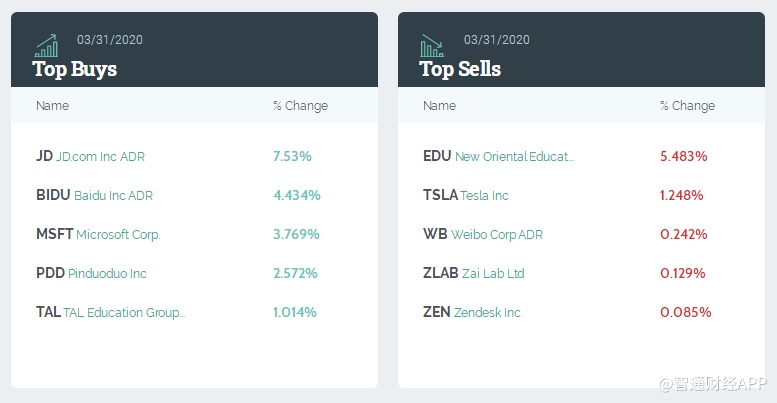Select the TSLA Tesla Inc entry
This screenshot has width=777, height=403.
point(465,195)
